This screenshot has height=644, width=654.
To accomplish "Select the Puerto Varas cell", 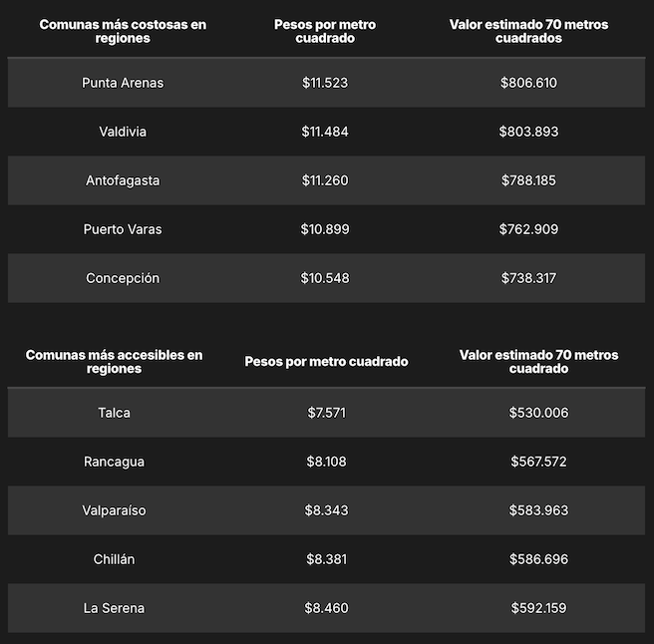I will pyautogui.click(x=123, y=229).
